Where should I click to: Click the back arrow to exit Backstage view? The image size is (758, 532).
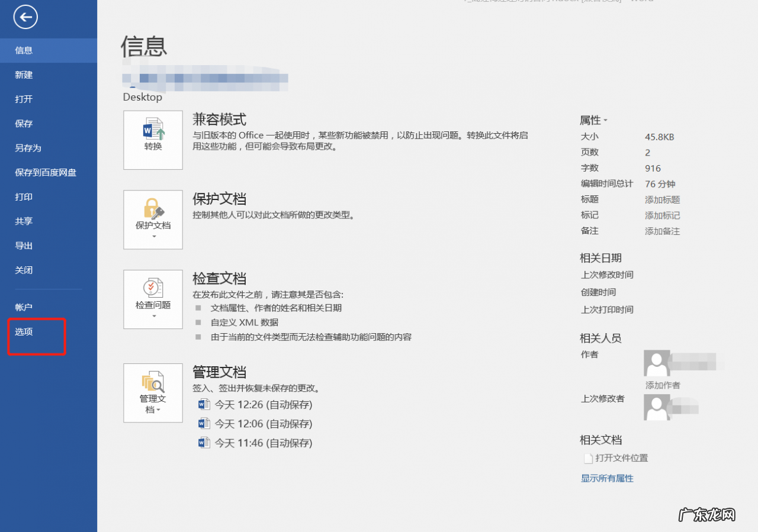pyautogui.click(x=25, y=17)
